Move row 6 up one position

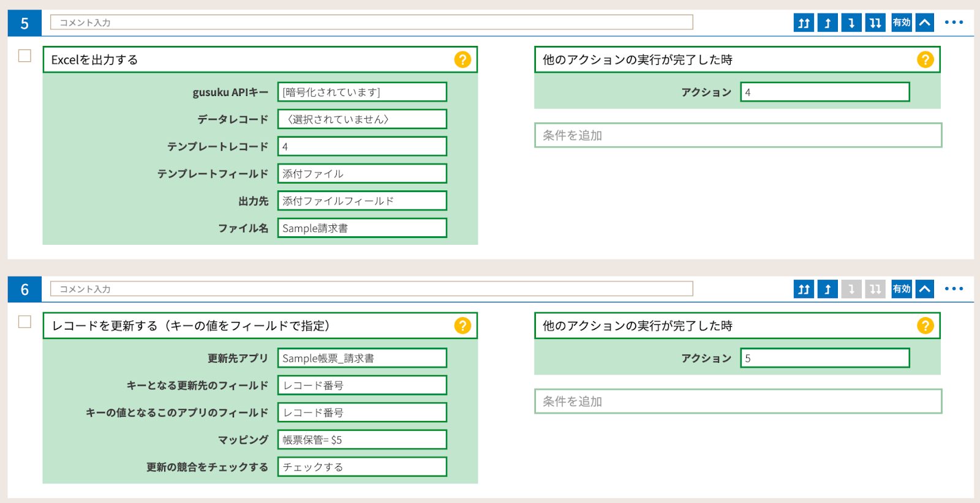[827, 289]
